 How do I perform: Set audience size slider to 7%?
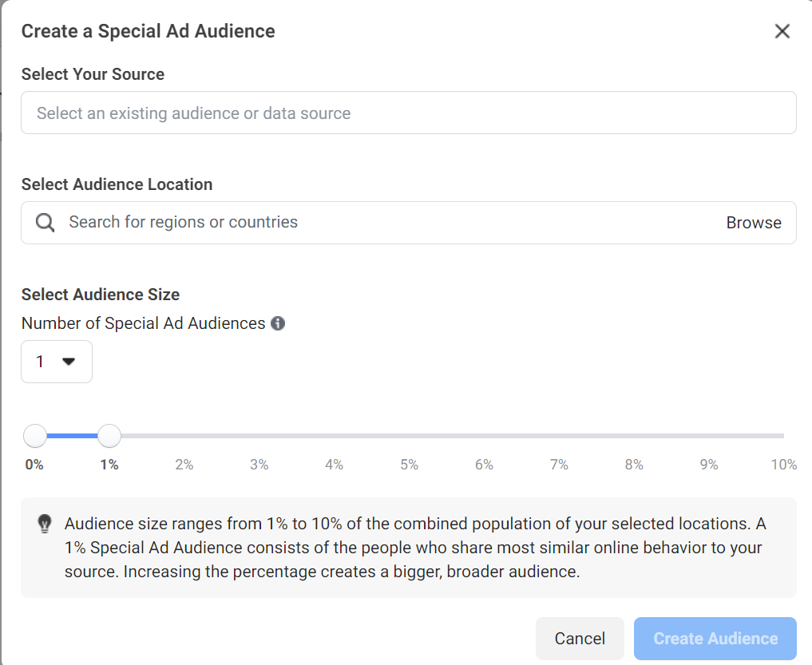coord(559,436)
